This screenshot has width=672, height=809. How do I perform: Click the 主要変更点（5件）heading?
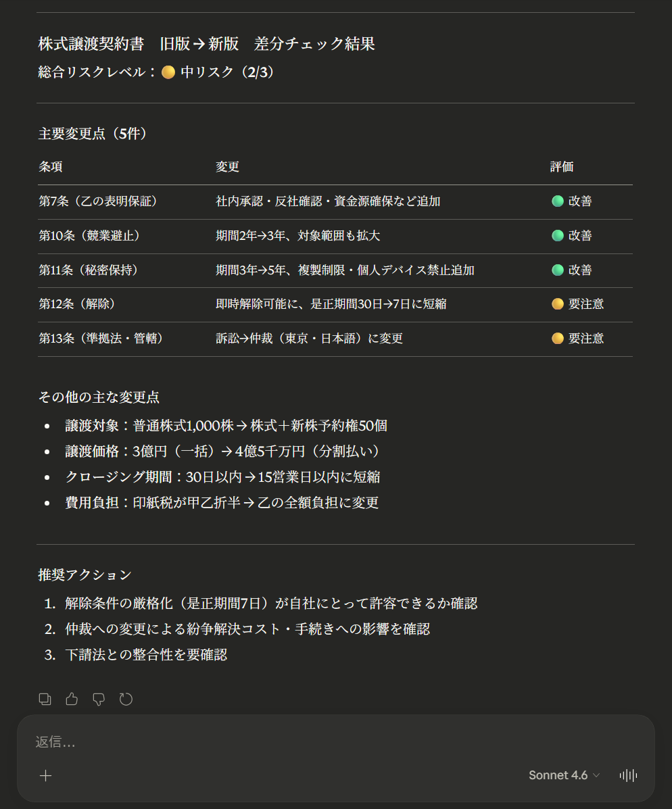(x=95, y=133)
